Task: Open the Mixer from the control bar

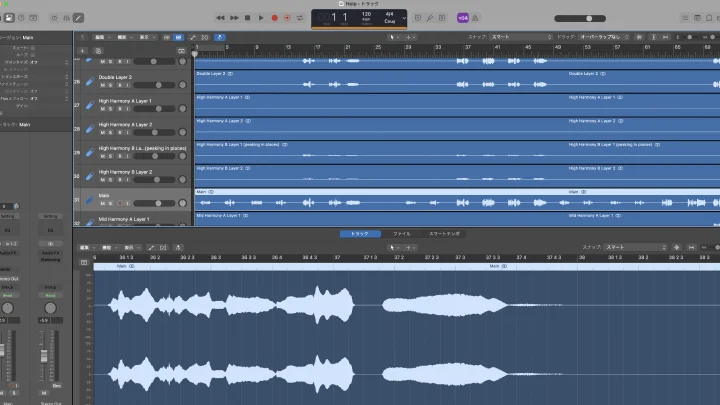Action: coord(67,18)
